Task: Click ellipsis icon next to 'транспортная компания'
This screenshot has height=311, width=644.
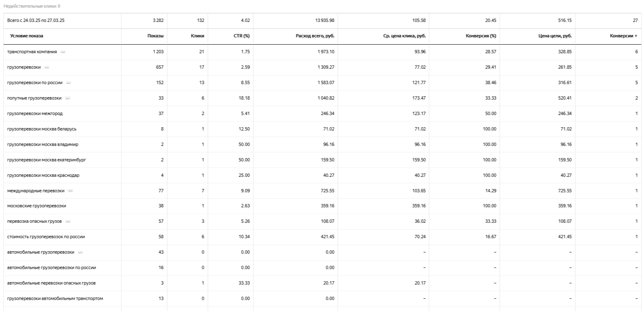Action: pos(63,52)
